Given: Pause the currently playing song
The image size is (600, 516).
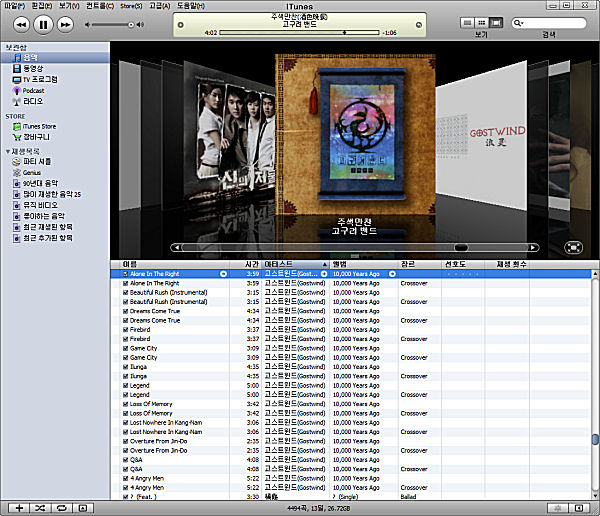Looking at the screenshot, I should 43,25.
